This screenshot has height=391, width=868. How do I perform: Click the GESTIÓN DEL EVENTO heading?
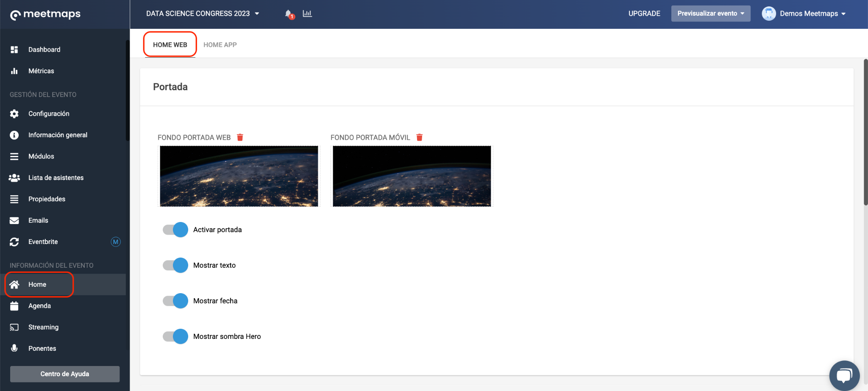43,94
